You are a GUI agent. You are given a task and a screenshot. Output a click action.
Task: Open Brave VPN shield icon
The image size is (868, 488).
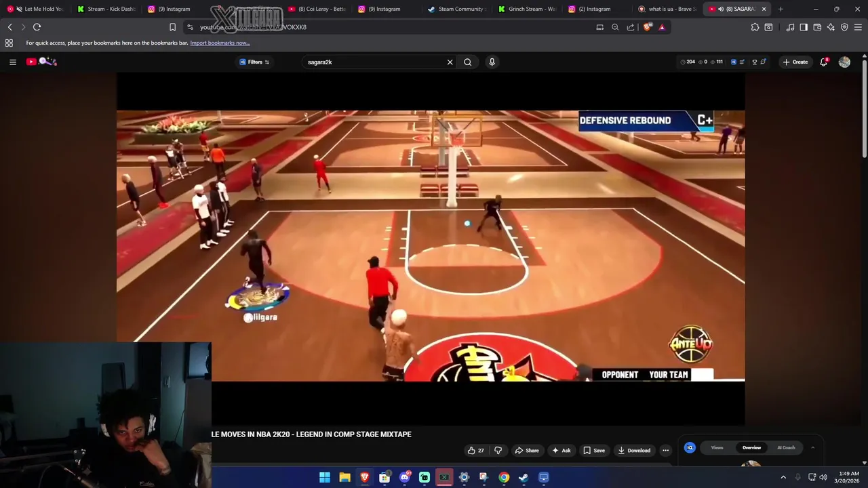[x=844, y=27]
